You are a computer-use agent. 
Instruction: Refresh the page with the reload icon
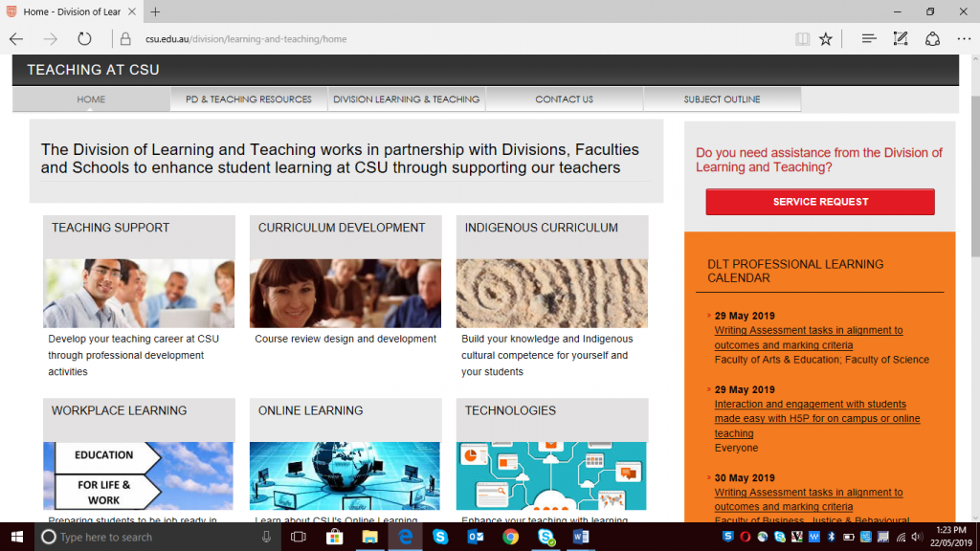click(84, 38)
